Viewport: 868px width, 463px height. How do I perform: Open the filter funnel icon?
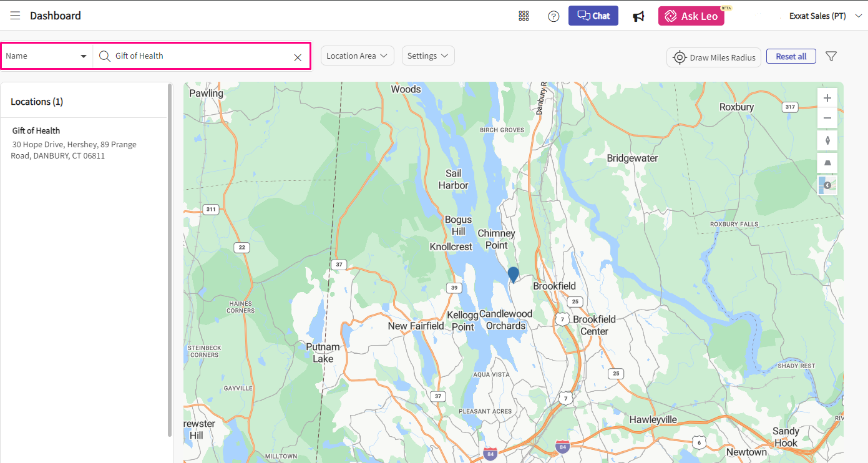click(x=831, y=56)
